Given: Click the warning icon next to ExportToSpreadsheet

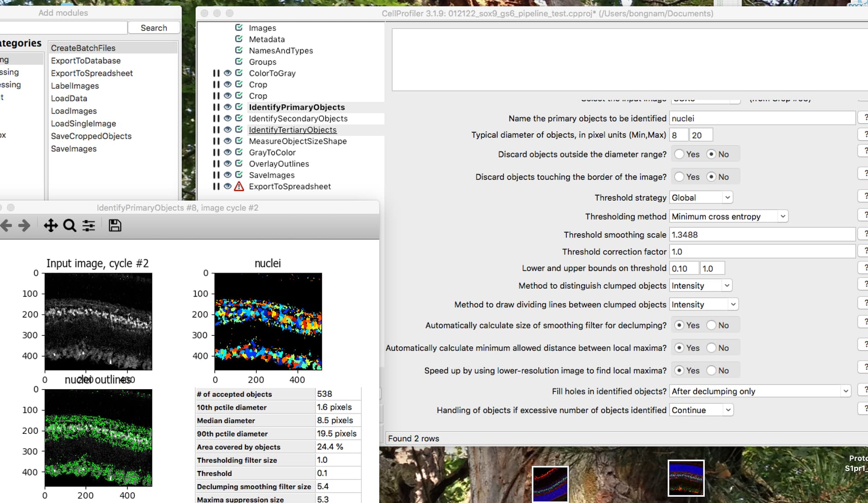Looking at the screenshot, I should click(239, 187).
